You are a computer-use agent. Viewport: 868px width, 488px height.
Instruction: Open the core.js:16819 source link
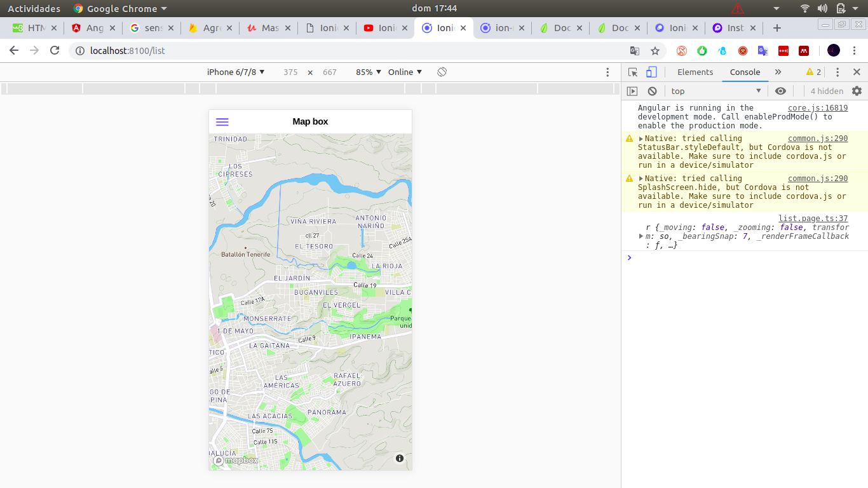click(x=817, y=107)
